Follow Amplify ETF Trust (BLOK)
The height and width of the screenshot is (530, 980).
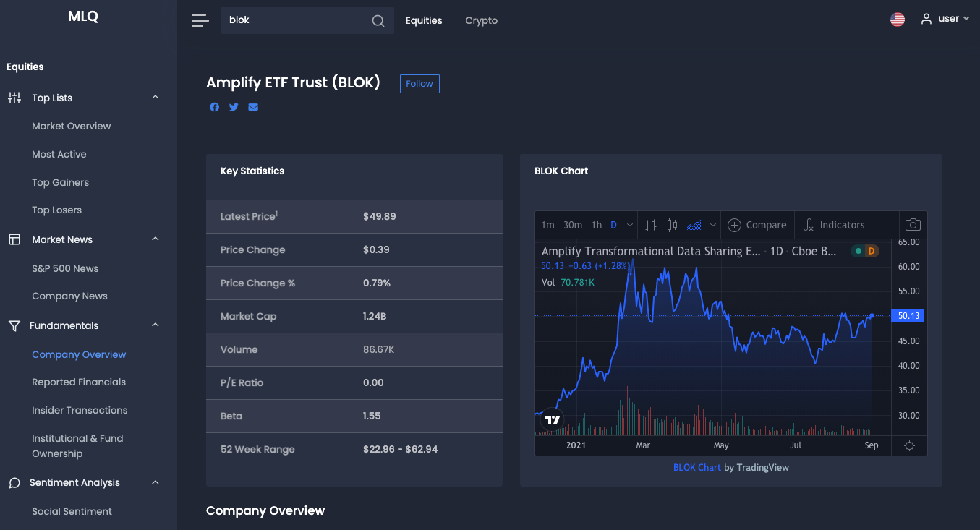(419, 84)
